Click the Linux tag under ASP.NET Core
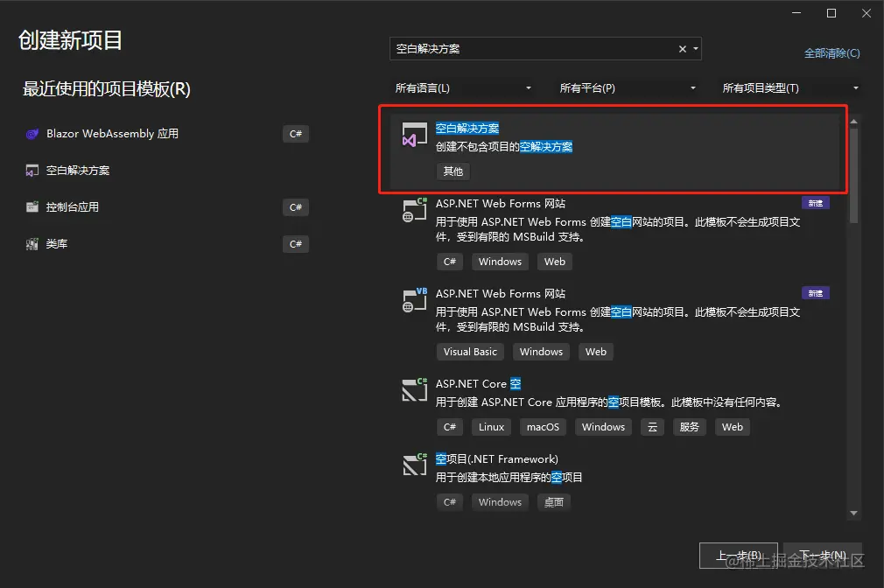The width and height of the screenshot is (884, 588). pos(492,427)
